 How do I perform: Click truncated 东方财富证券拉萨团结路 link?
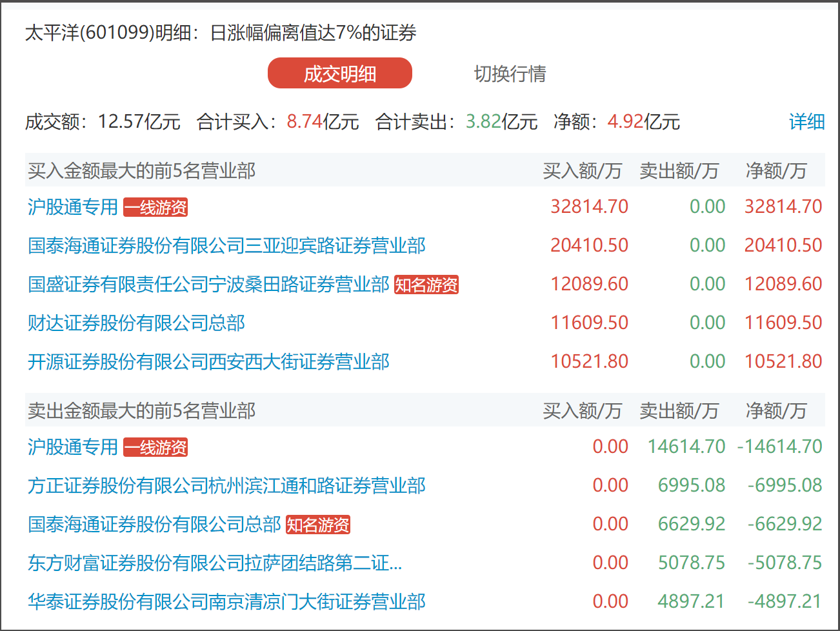point(215,563)
